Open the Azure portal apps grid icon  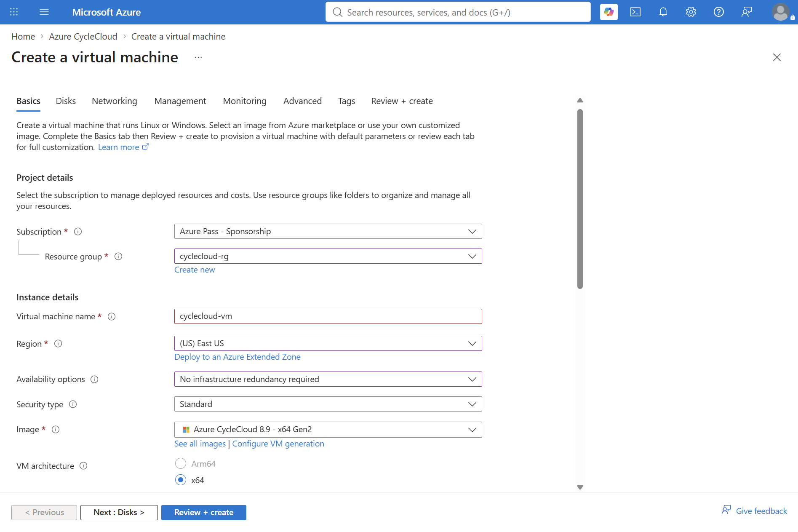pos(14,12)
